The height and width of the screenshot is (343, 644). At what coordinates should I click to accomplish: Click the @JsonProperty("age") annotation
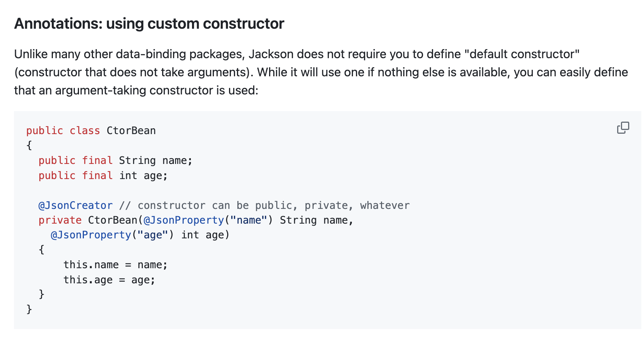(x=112, y=235)
